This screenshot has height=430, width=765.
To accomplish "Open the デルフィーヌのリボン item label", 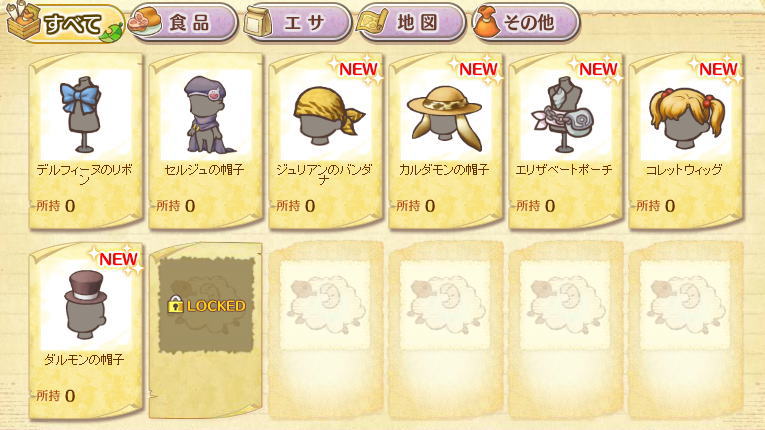I will pos(85,174).
